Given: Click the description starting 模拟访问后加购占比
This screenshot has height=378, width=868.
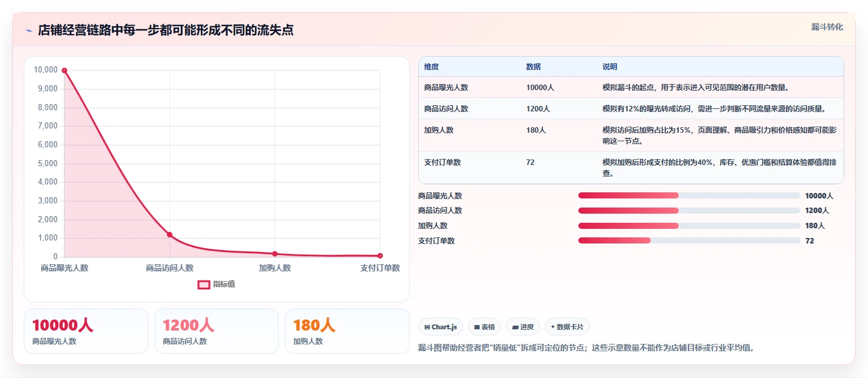Looking at the screenshot, I should [719, 136].
